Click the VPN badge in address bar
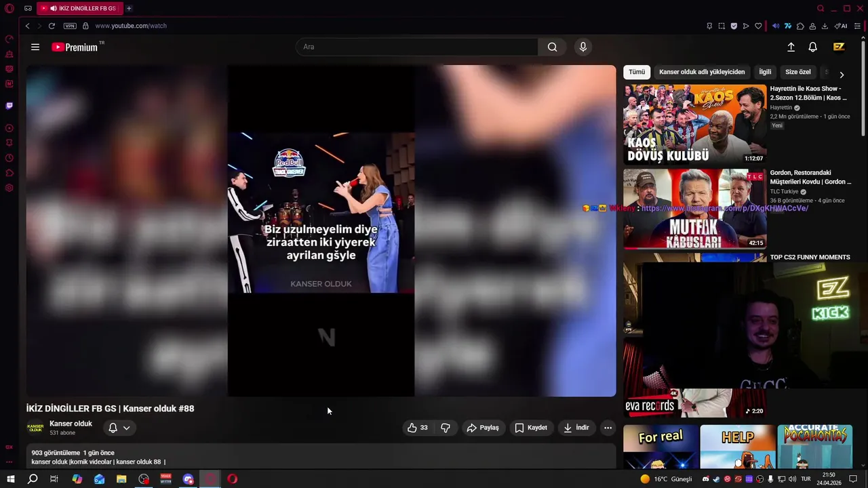The width and height of the screenshot is (868, 488). [70, 26]
